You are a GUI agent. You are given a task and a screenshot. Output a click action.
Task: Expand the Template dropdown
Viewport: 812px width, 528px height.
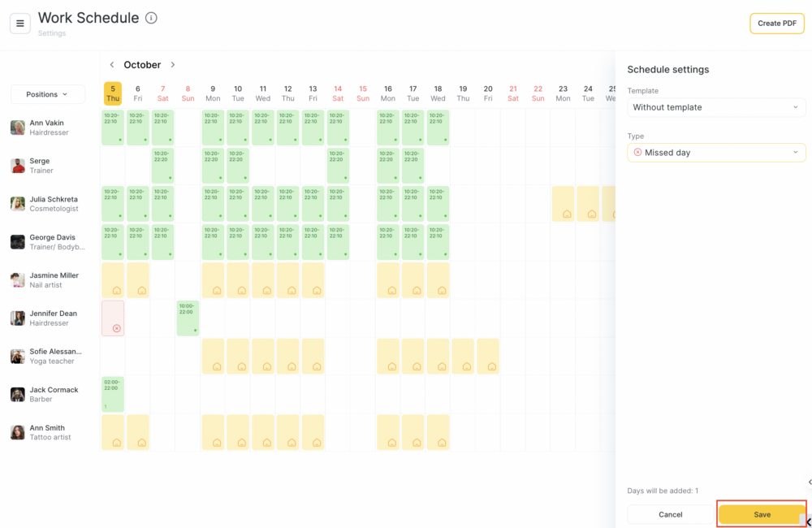coord(716,107)
